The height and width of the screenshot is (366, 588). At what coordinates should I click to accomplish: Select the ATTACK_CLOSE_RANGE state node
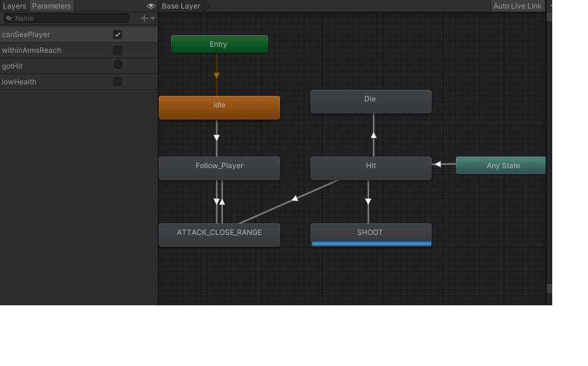pyautogui.click(x=219, y=235)
